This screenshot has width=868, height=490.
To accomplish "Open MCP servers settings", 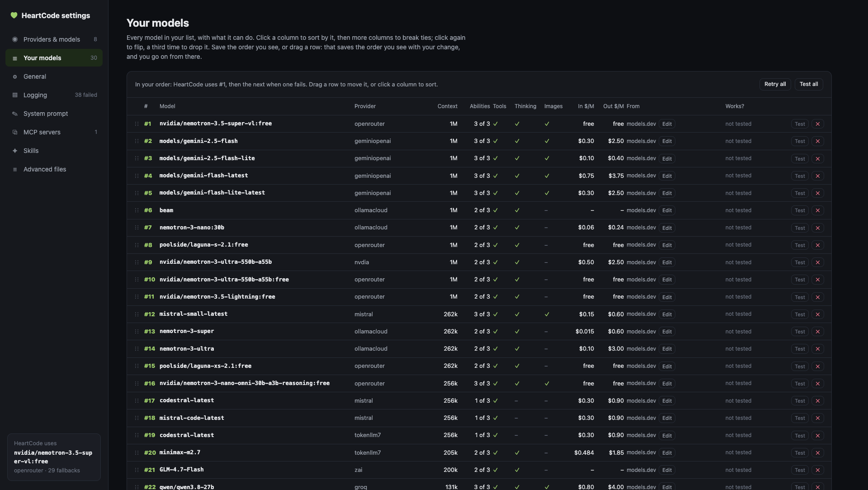I will (54, 132).
